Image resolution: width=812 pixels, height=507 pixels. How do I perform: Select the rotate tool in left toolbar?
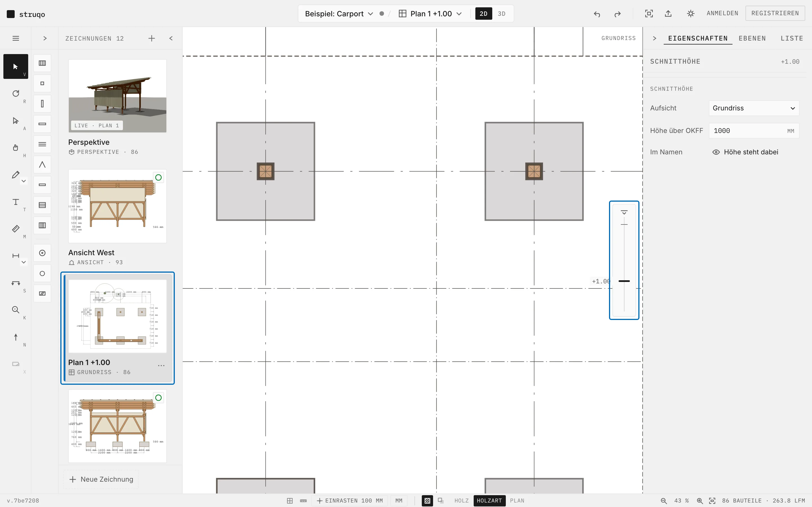pyautogui.click(x=16, y=94)
